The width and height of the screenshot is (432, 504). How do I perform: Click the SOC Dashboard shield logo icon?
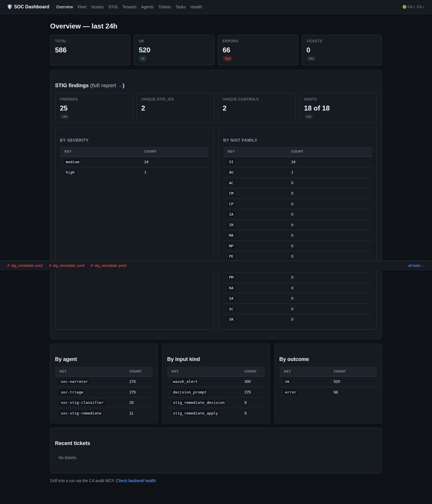click(x=10, y=7)
